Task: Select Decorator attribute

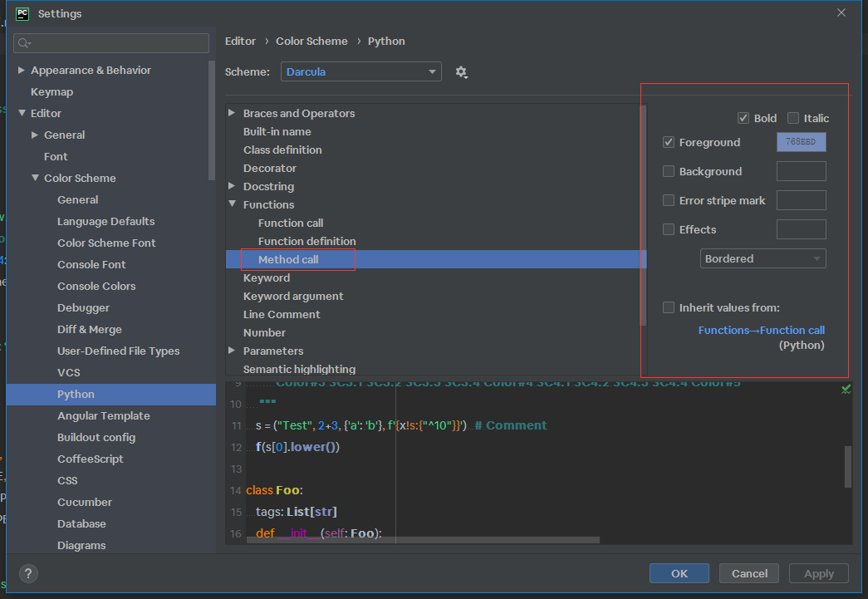Action: (270, 168)
